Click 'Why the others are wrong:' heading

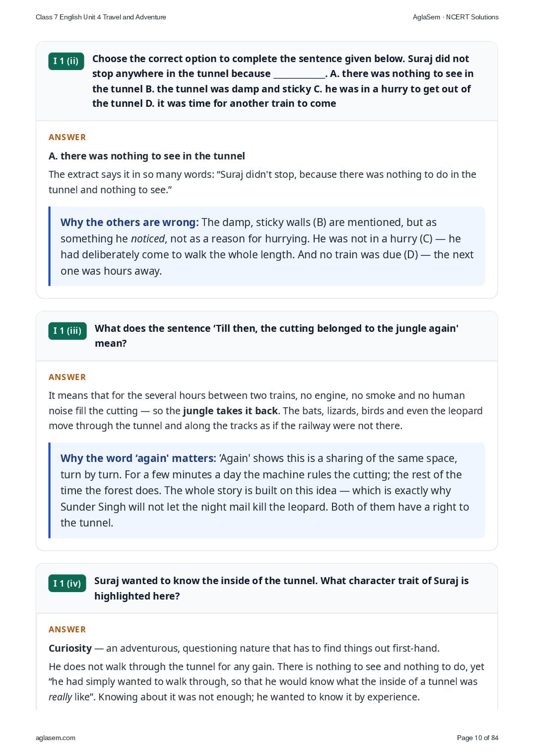click(130, 222)
